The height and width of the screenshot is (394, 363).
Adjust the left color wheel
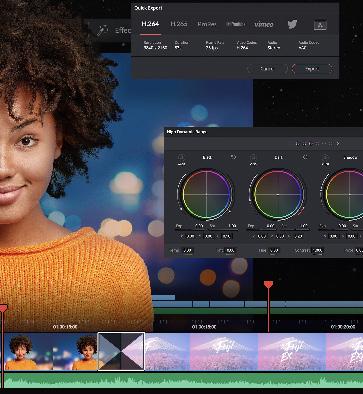pos(206,194)
